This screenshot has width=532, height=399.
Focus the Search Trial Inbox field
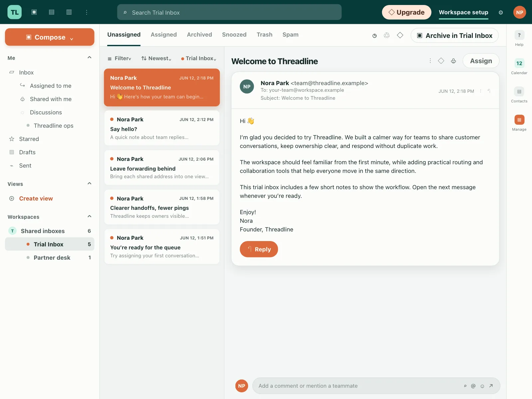pos(229,12)
